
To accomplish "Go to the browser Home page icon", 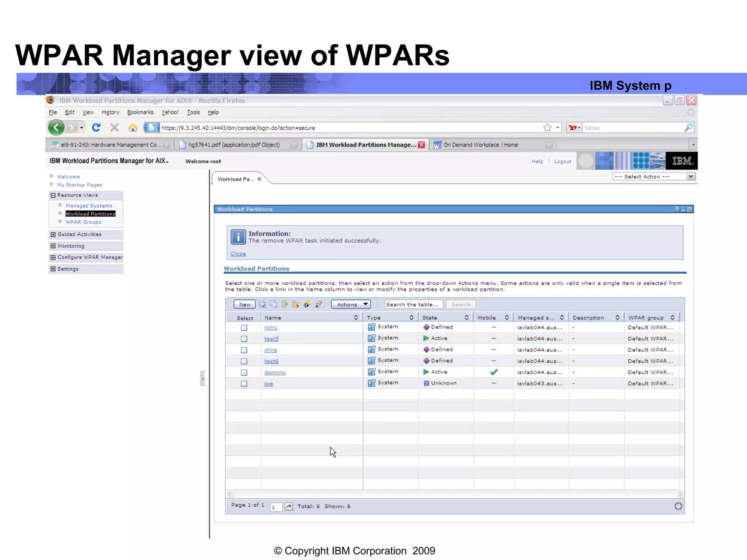I will pyautogui.click(x=133, y=128).
